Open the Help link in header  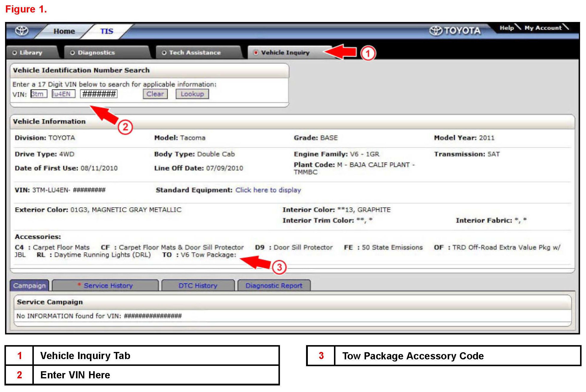[507, 28]
